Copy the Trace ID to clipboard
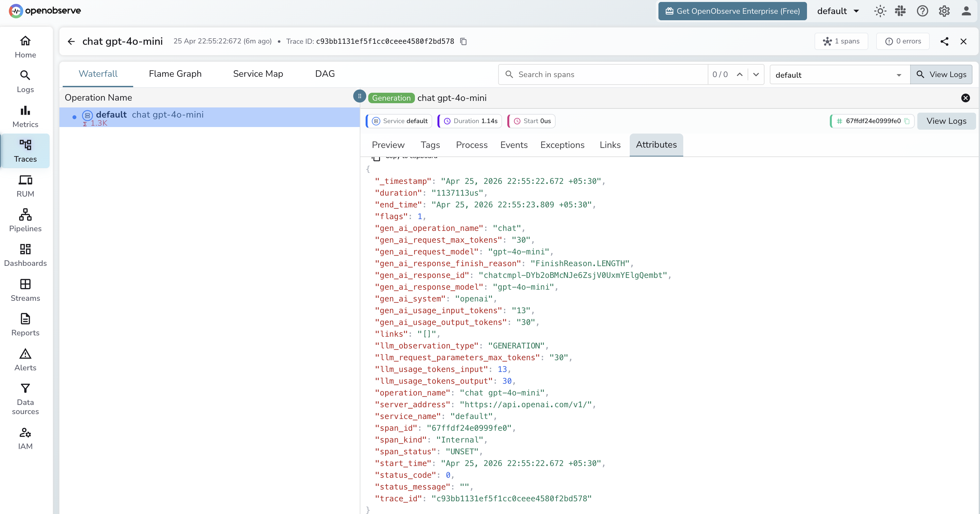 [x=463, y=41]
